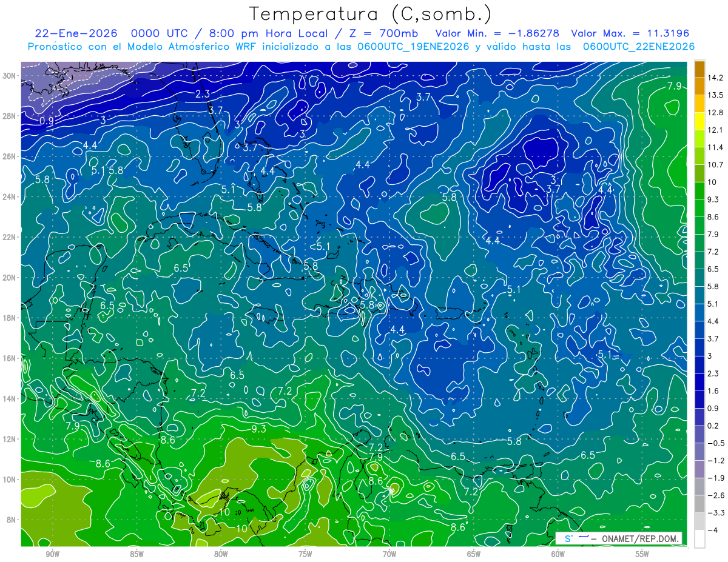The height and width of the screenshot is (562, 728).
Task: Click the 90W longitude axis label
Action: (x=52, y=554)
